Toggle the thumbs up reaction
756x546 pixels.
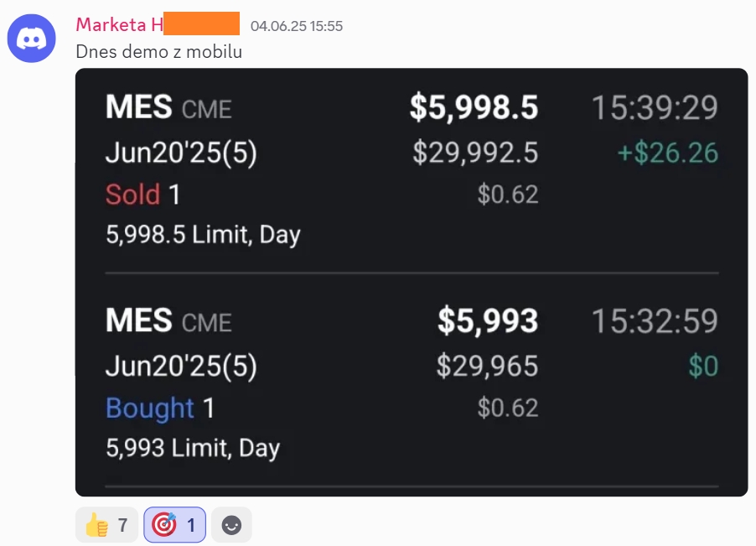tap(106, 524)
